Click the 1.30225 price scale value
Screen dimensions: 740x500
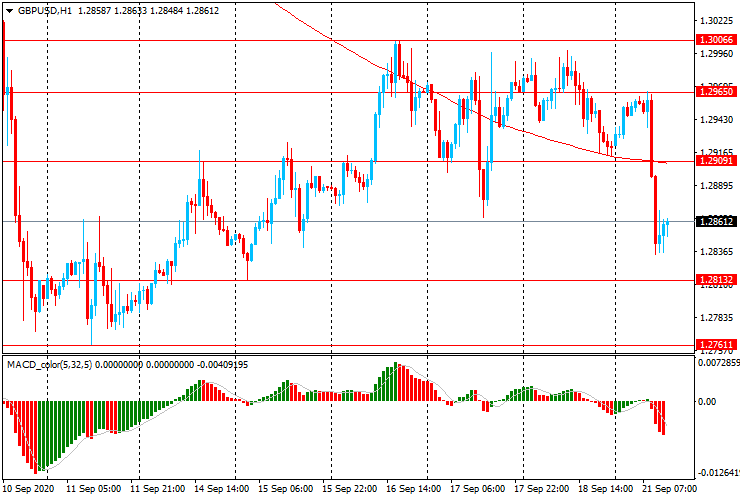point(717,21)
